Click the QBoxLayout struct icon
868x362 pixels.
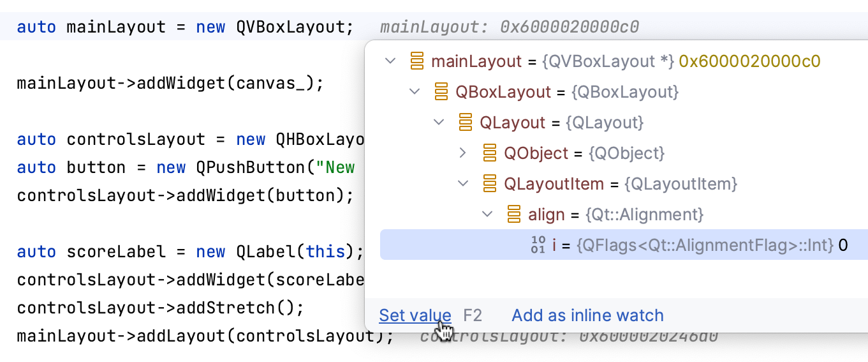coord(441,92)
